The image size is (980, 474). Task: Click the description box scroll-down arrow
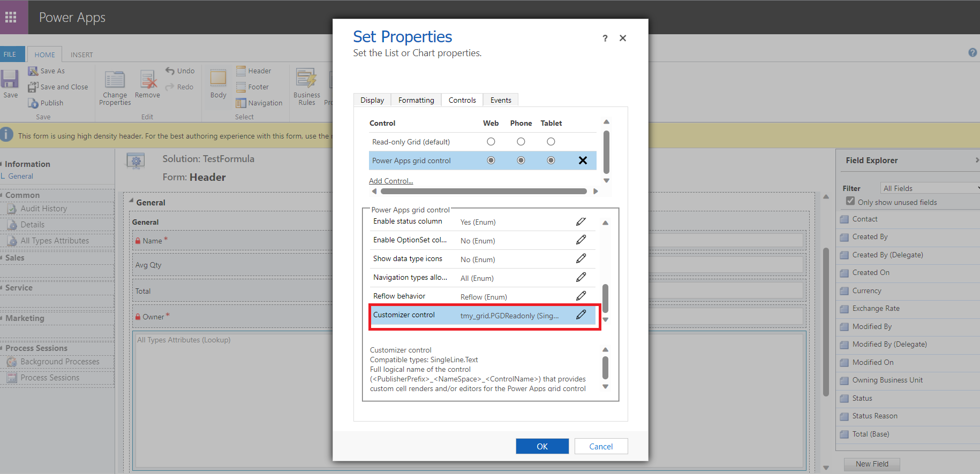(606, 387)
